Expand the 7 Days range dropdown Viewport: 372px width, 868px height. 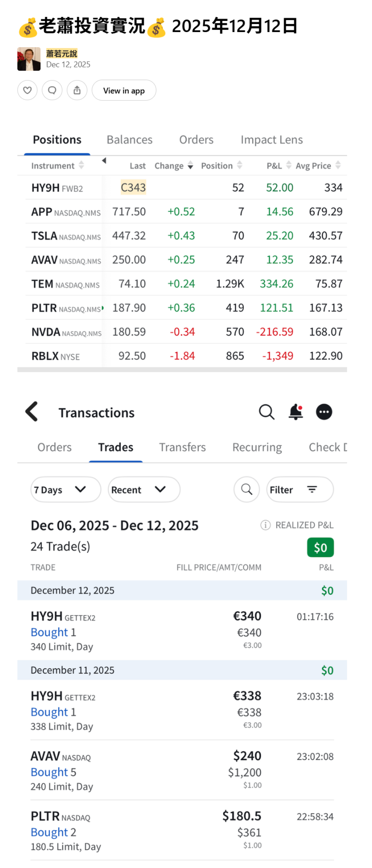[65, 489]
